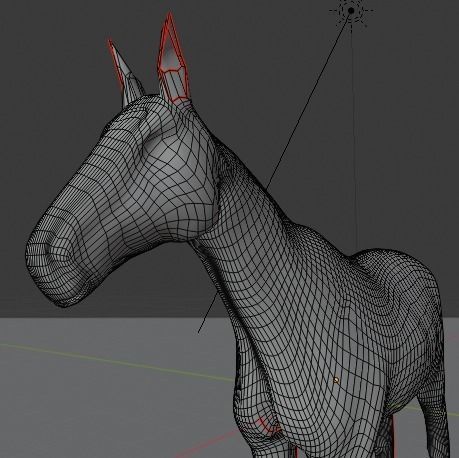Select the red-outlined right ear of the horse
This screenshot has height=458, width=459.
[173, 58]
